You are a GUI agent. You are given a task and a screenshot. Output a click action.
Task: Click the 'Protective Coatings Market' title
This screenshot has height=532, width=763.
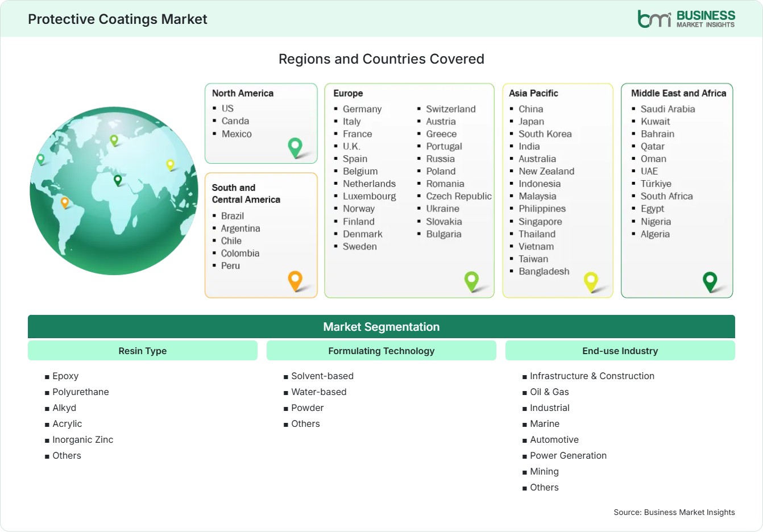(118, 19)
